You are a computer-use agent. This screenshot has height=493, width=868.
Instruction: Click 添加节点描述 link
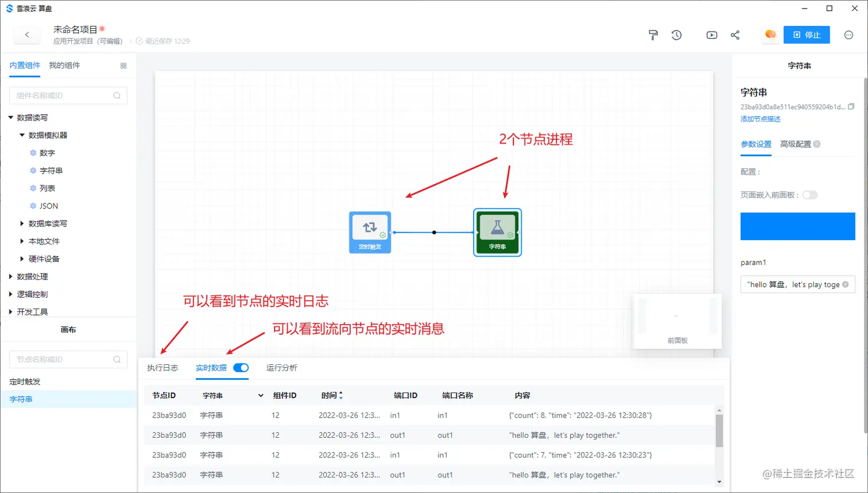(x=761, y=119)
